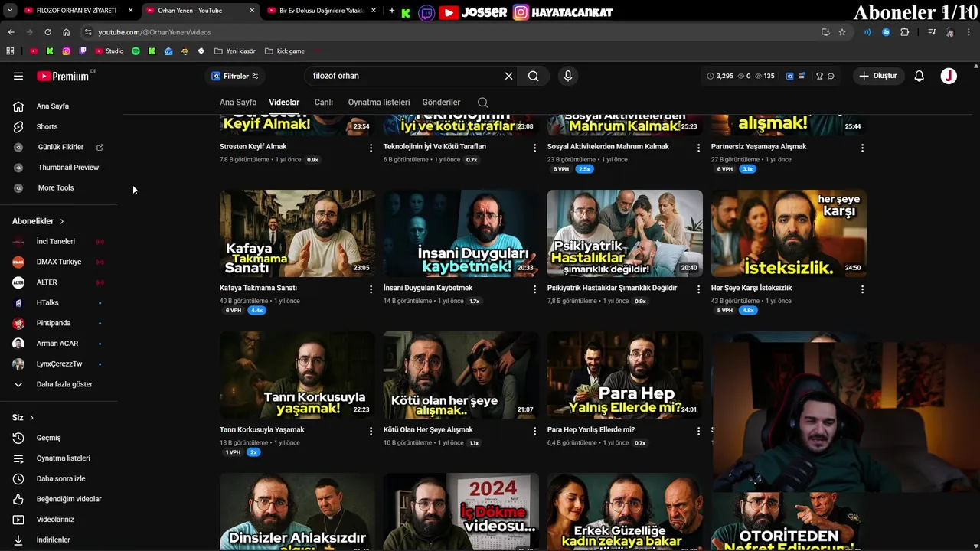Open the YouTube hamburger guide menu

coord(18,76)
